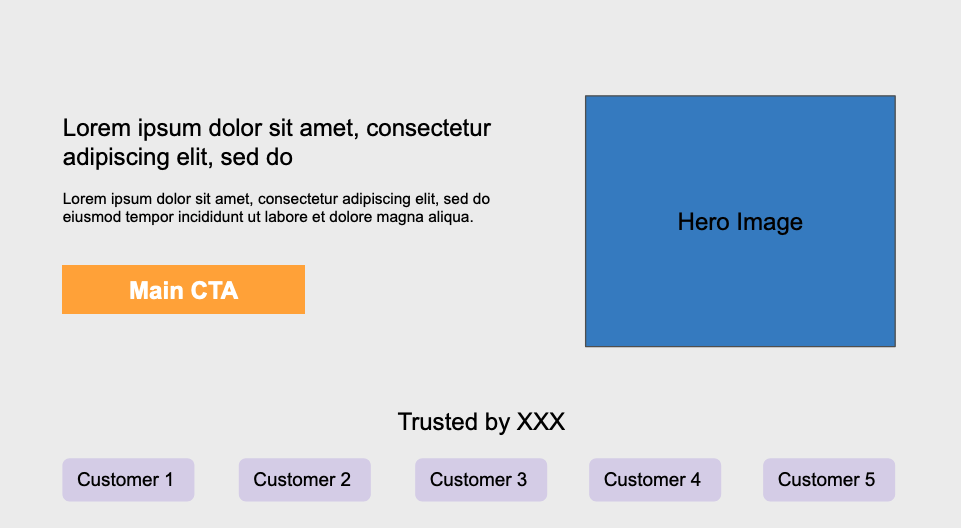Click "XXX" in the Trusted by heading
The height and width of the screenshot is (528, 961).
pyautogui.click(x=541, y=422)
